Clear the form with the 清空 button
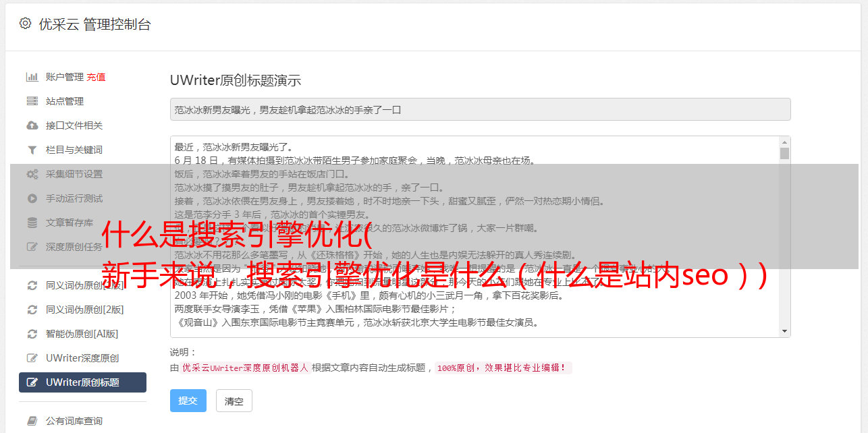 click(234, 401)
